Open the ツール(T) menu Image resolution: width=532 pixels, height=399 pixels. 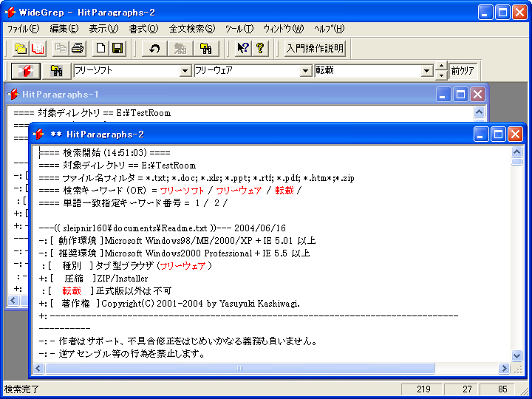239,29
